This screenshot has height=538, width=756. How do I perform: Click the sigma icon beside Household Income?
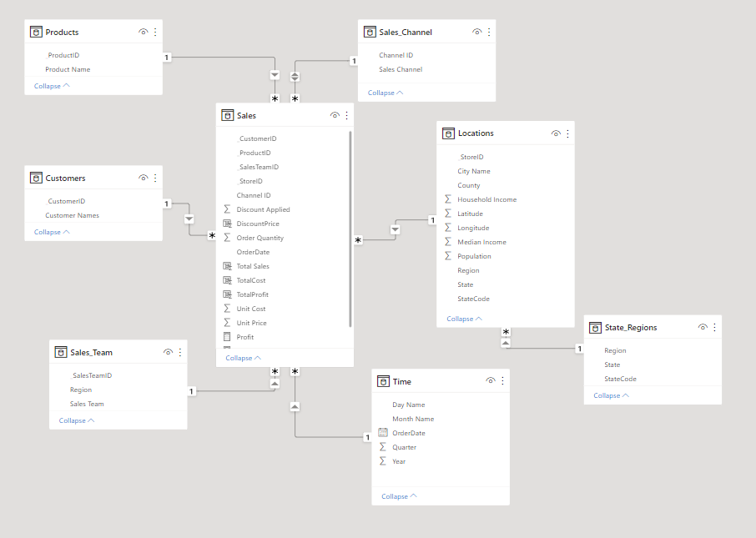[x=448, y=199]
